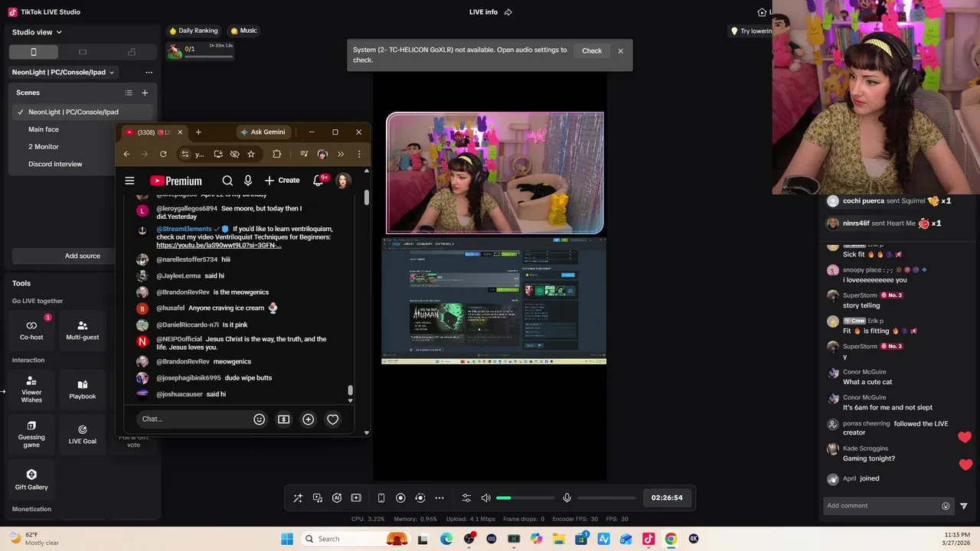Open the LIVE Goal tool
The height and width of the screenshot is (551, 980).
click(83, 434)
